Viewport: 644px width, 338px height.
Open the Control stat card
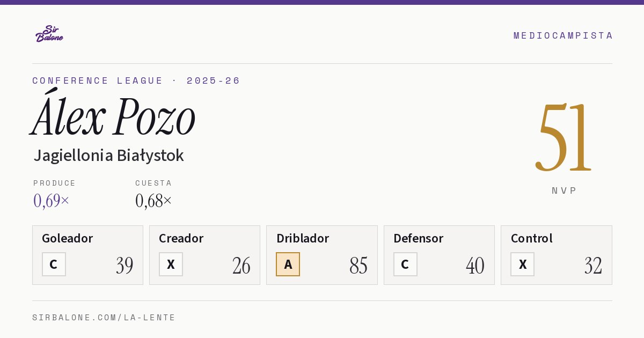(557, 255)
